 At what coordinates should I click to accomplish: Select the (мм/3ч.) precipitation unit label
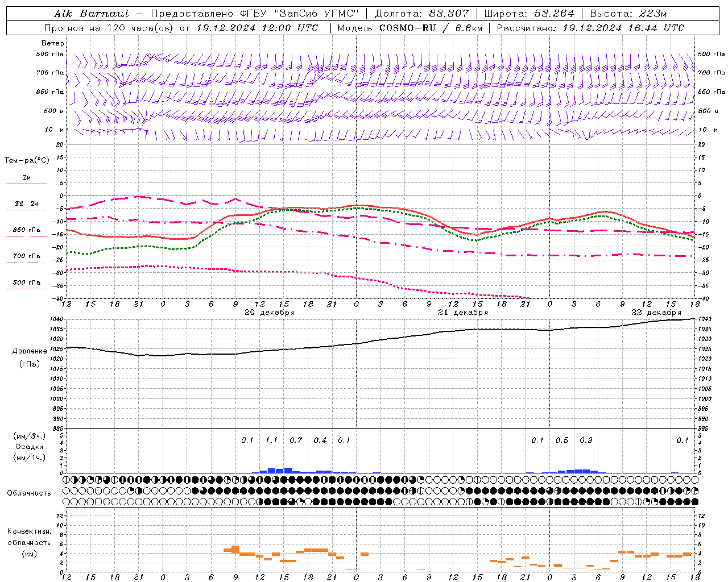[x=30, y=436]
